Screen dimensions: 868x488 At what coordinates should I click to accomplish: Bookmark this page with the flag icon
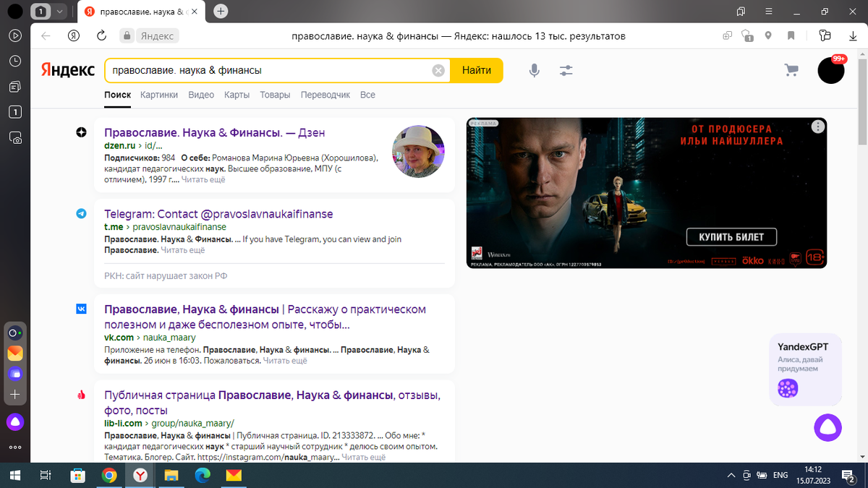click(791, 36)
